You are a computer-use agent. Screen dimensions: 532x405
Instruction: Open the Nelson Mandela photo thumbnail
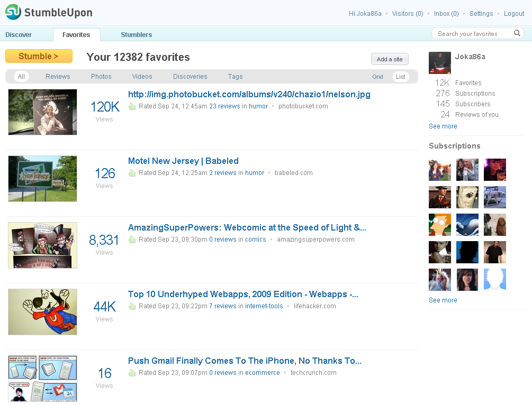[x=42, y=112]
